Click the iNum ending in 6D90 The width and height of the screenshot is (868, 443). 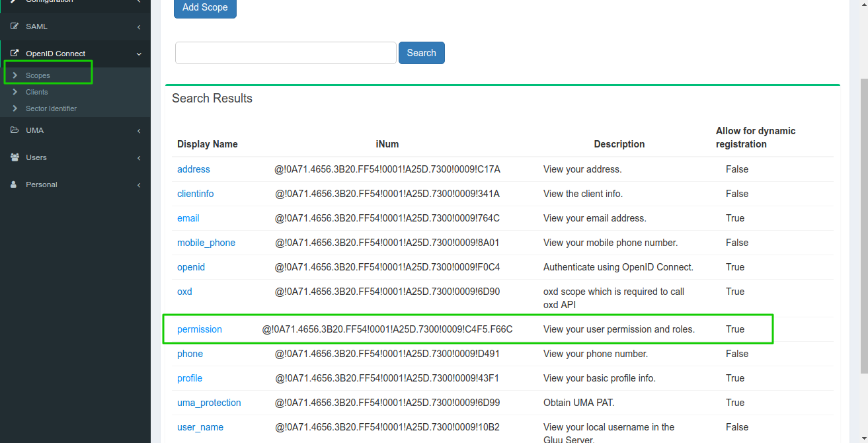click(x=387, y=292)
